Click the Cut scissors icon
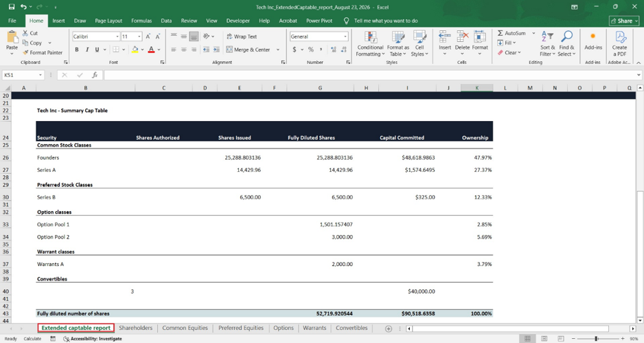644x343 pixels. coord(25,33)
